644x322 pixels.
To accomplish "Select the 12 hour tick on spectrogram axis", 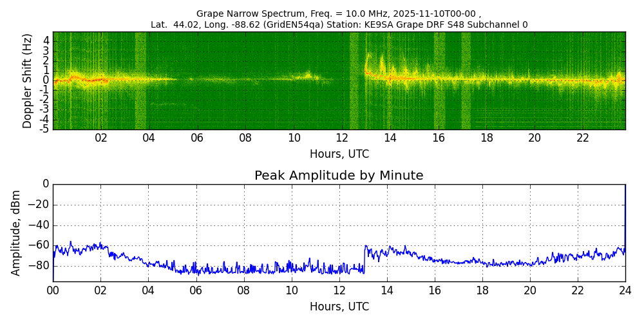I will click(342, 138).
